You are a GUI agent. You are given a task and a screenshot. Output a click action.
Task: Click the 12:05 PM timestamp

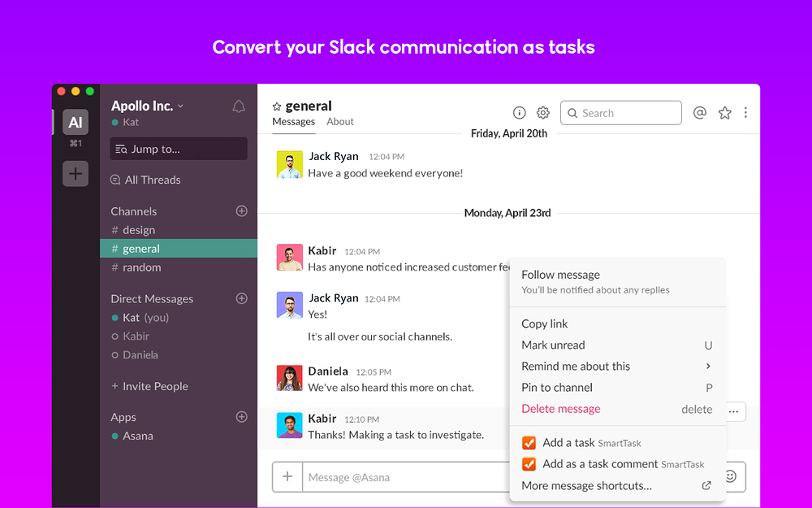click(x=374, y=372)
